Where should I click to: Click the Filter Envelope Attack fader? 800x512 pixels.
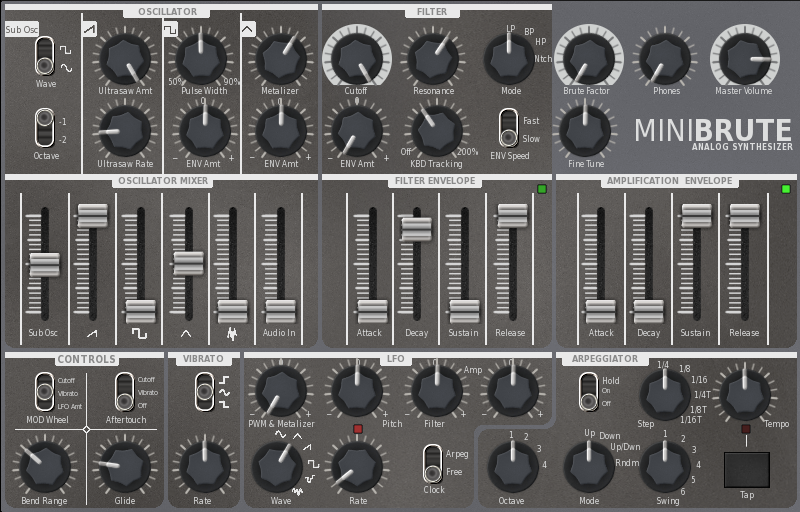(x=372, y=311)
